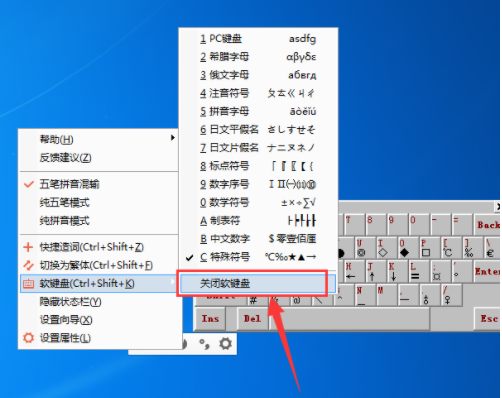Select 1 PC键盘 layout
Image resolution: width=502 pixels, height=398 pixels.
[258, 39]
